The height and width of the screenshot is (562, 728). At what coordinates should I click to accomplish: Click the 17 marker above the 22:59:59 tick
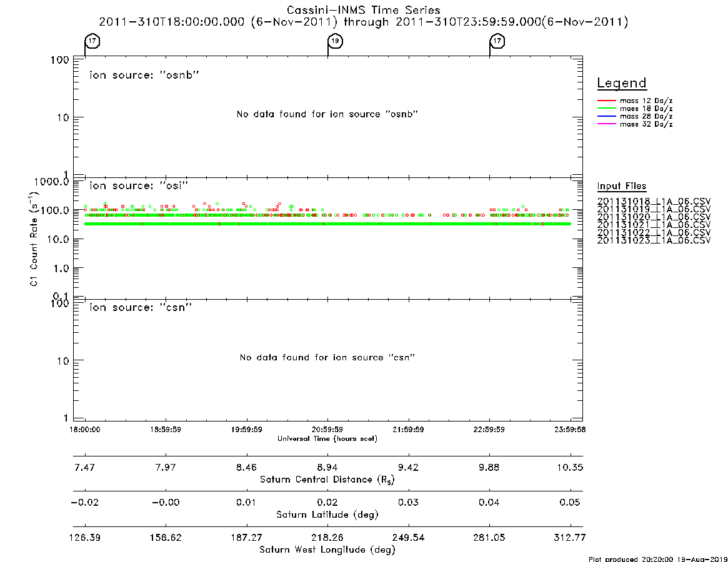pos(497,41)
